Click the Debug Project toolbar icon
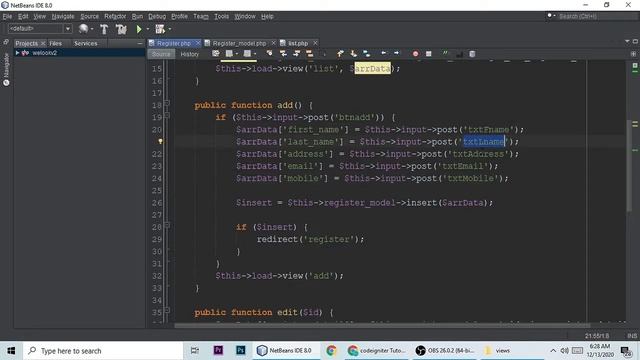 (160, 29)
